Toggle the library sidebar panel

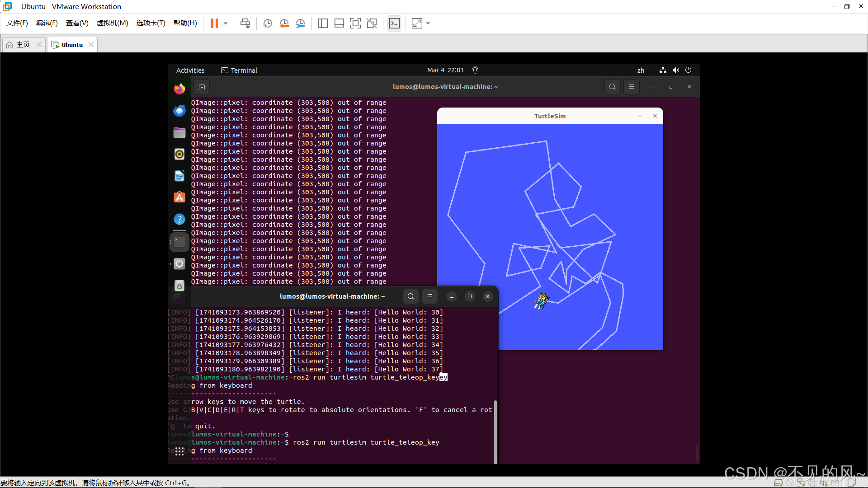coord(323,23)
